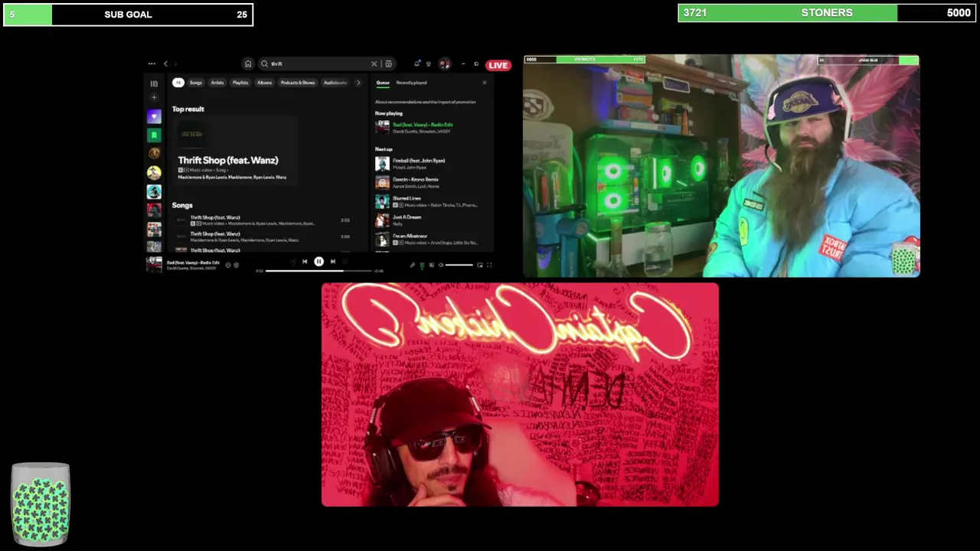Screen dimensions: 980x551
Task: Pause the current song
Action: [x=318, y=262]
